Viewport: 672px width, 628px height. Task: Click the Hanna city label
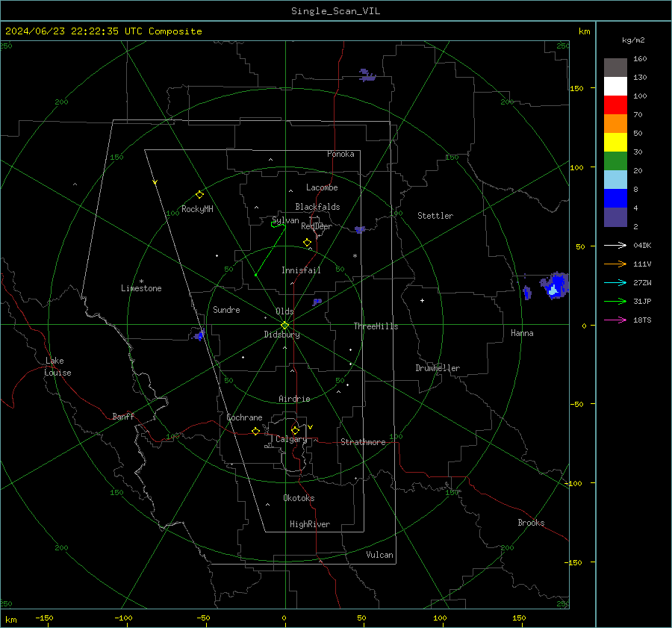pos(522,333)
